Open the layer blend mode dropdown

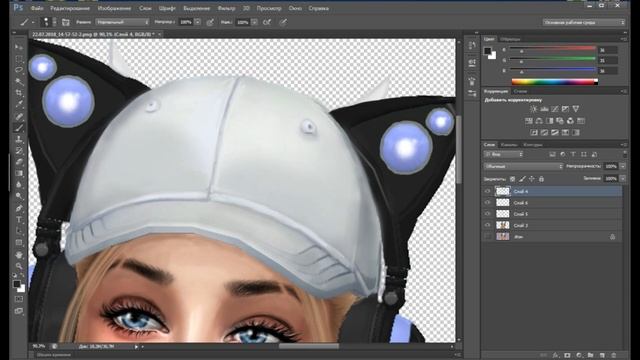pyautogui.click(x=523, y=167)
